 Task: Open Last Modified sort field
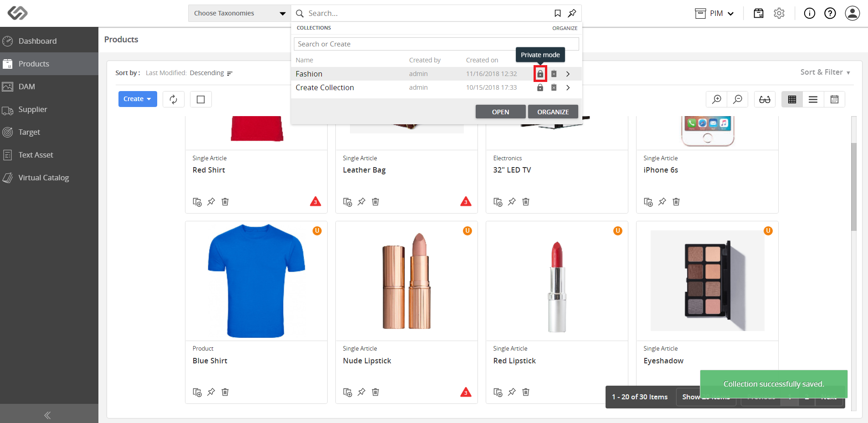[x=166, y=73]
